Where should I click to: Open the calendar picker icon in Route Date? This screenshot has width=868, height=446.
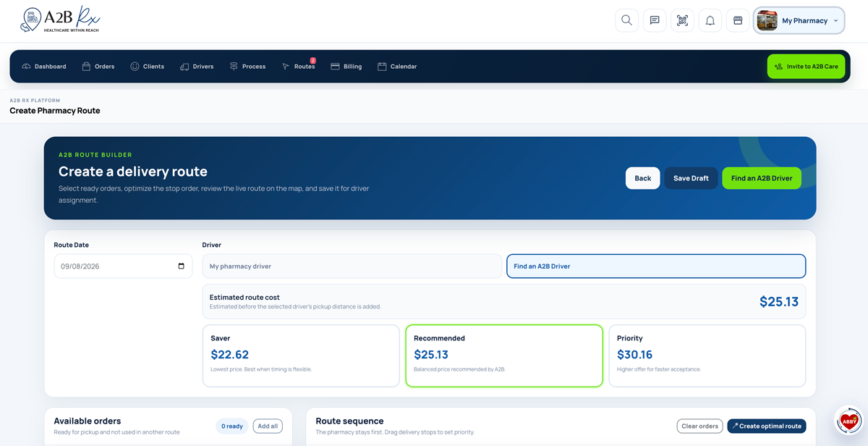click(181, 266)
